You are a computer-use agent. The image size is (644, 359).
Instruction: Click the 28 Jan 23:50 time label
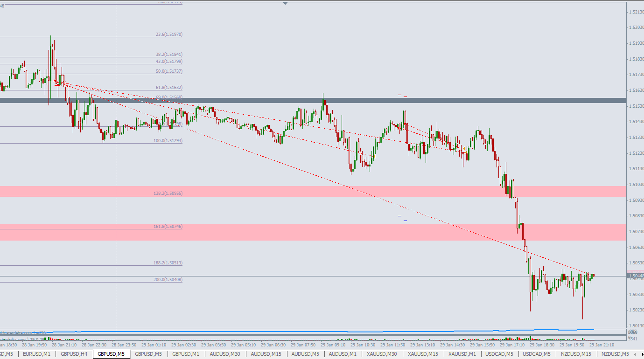click(x=124, y=345)
